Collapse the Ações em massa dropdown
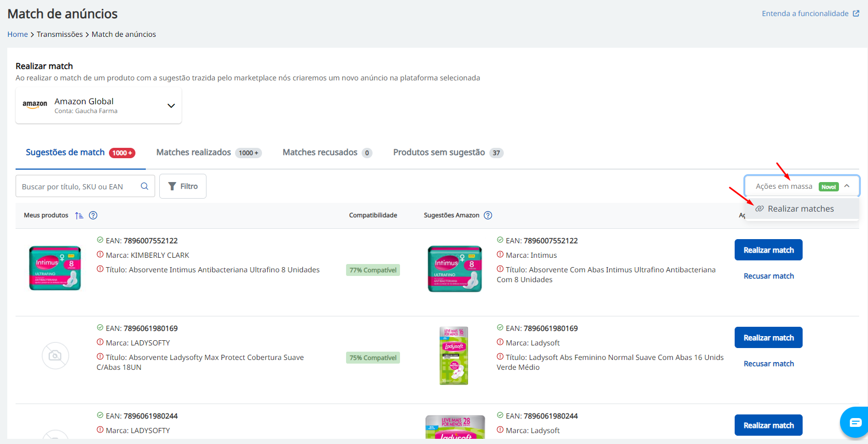 tap(802, 186)
